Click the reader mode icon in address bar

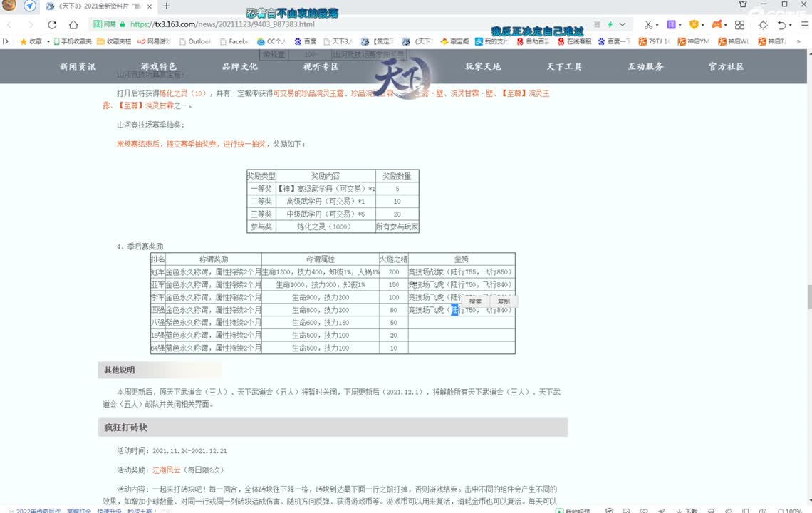click(597, 24)
